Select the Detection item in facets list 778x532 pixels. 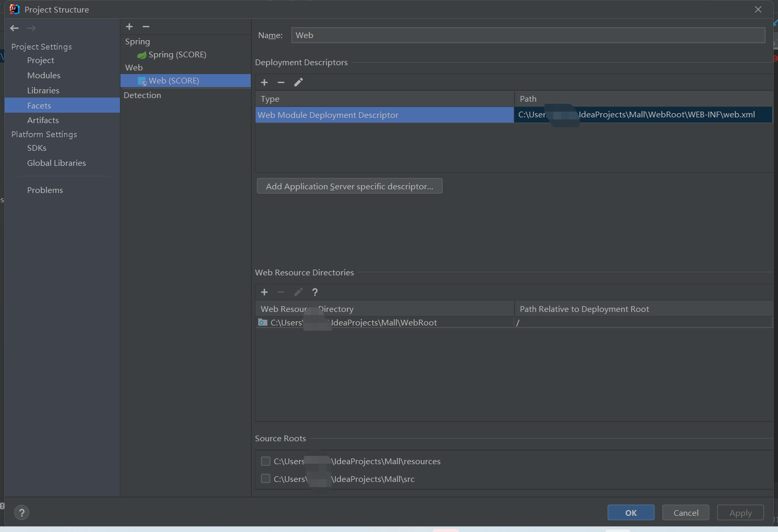142,95
